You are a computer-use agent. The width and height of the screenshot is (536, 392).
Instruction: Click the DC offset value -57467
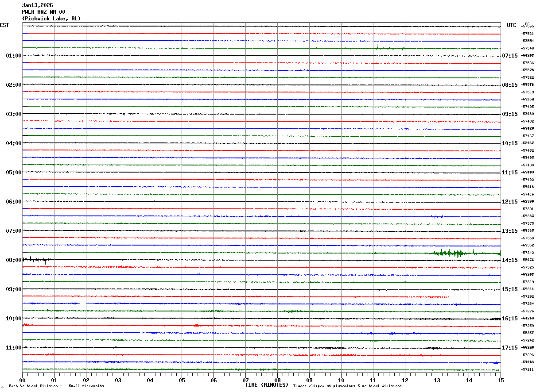(x=528, y=136)
